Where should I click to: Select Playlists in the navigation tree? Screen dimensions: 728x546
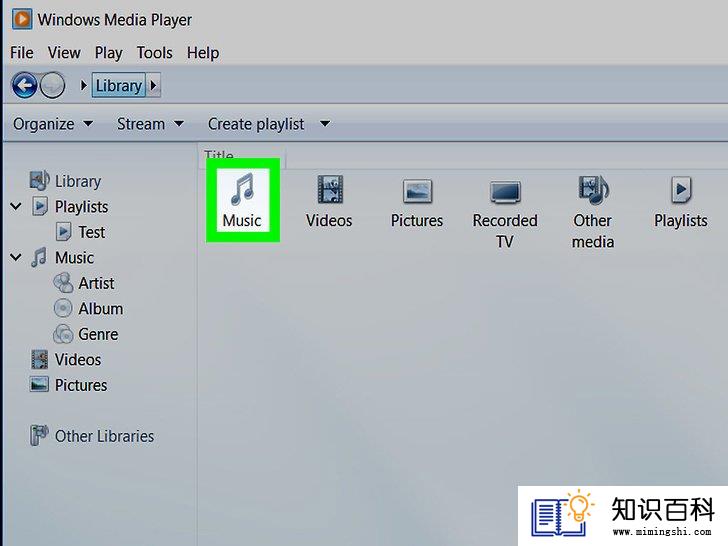click(81, 207)
